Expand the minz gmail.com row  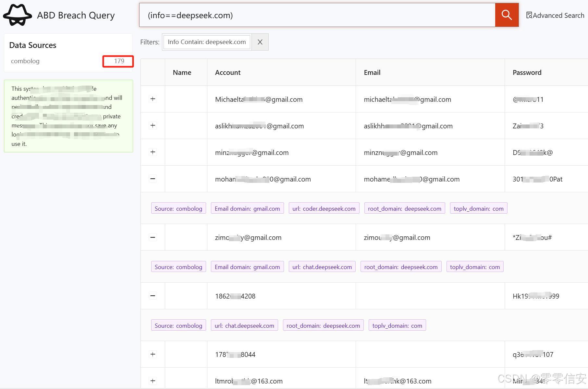[x=153, y=152]
